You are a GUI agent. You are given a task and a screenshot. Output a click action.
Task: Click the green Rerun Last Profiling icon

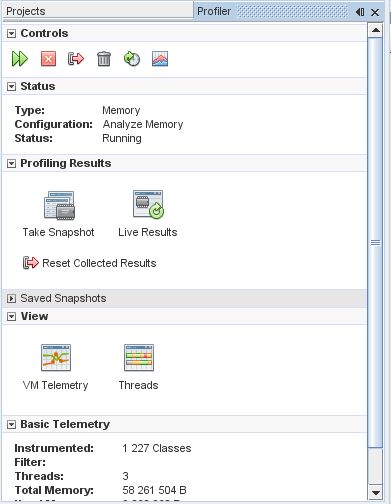20,59
